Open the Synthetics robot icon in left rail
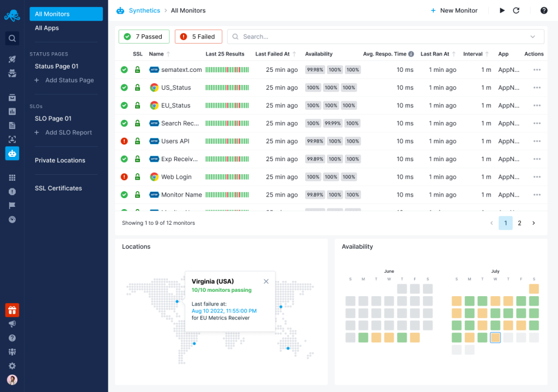Image resolution: width=558 pixels, height=392 pixels. tap(12, 154)
